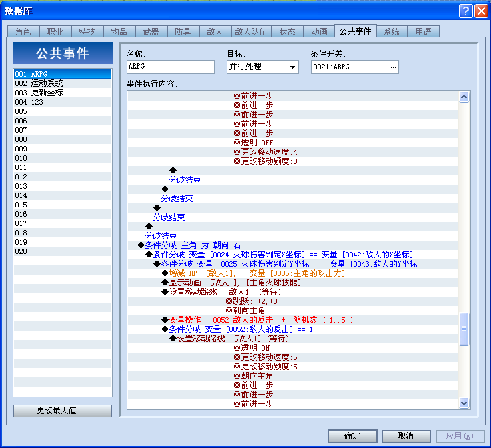The image size is (491, 448).
Task: Select empty event slot 010
Action: point(63,158)
